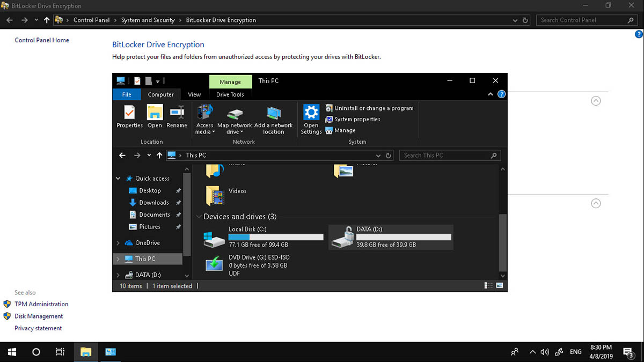644x362 pixels.
Task: Go back in the File Explorer window
Action: click(x=122, y=156)
